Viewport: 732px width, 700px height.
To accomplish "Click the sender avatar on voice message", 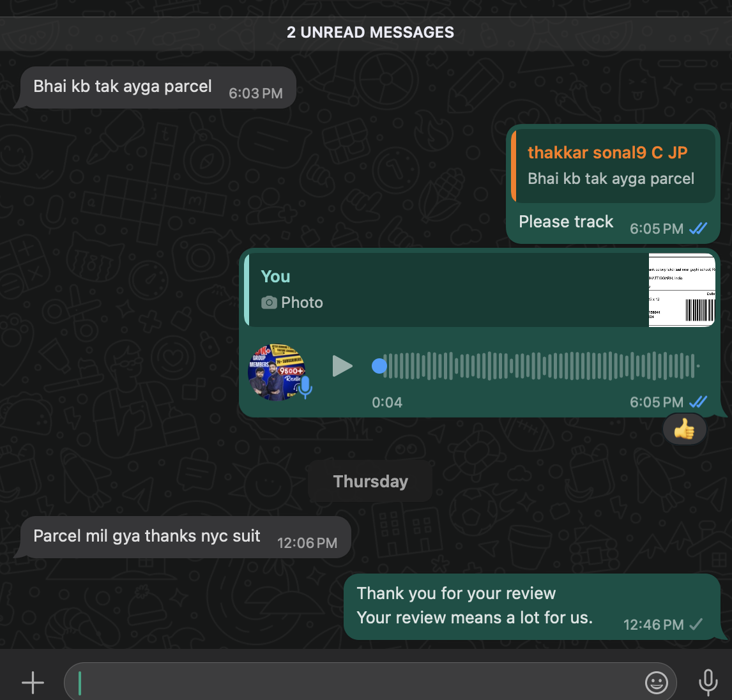I will [x=276, y=372].
